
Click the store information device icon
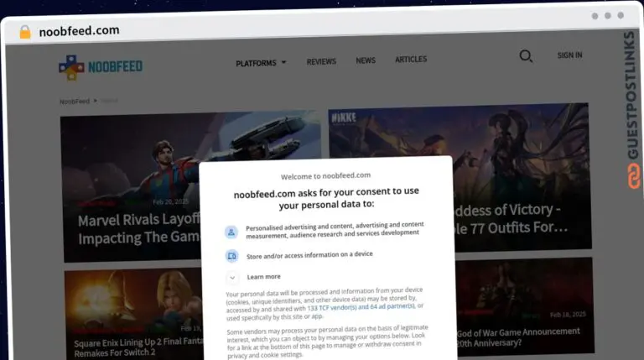coord(231,256)
